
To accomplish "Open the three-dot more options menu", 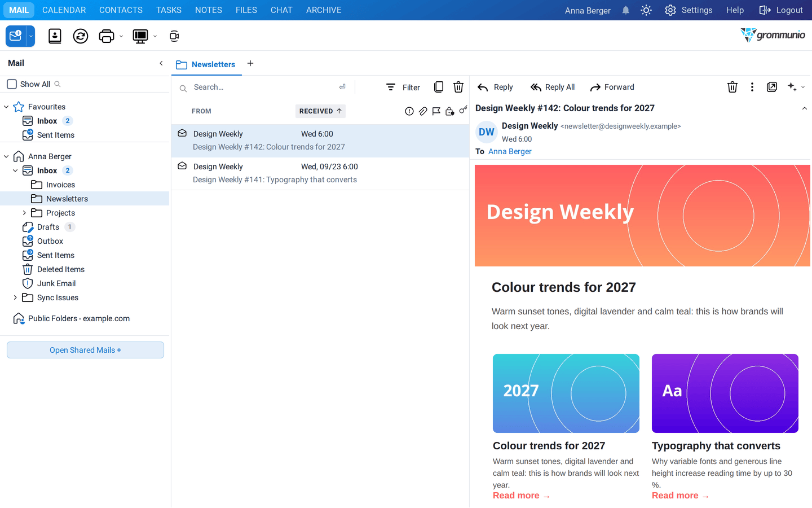I will pyautogui.click(x=752, y=87).
